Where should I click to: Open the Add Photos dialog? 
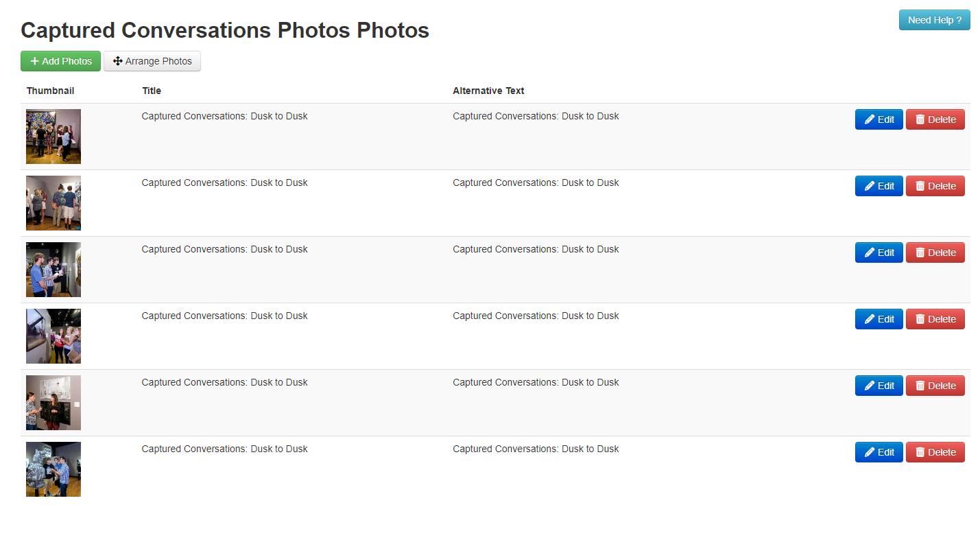(60, 60)
